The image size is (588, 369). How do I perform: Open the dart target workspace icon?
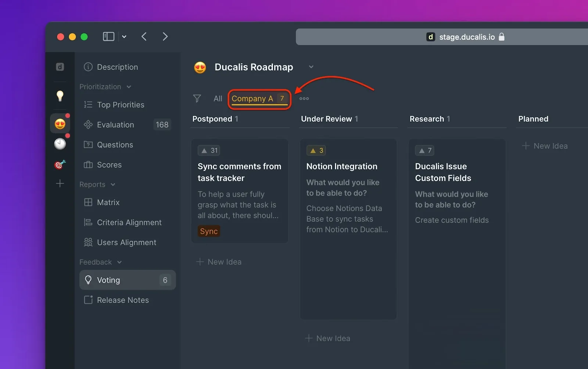click(x=60, y=164)
